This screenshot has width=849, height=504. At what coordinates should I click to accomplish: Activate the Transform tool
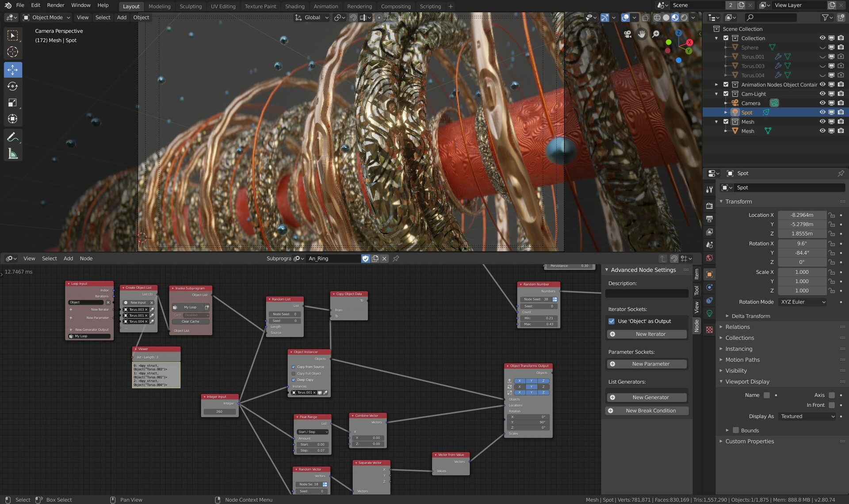12,119
